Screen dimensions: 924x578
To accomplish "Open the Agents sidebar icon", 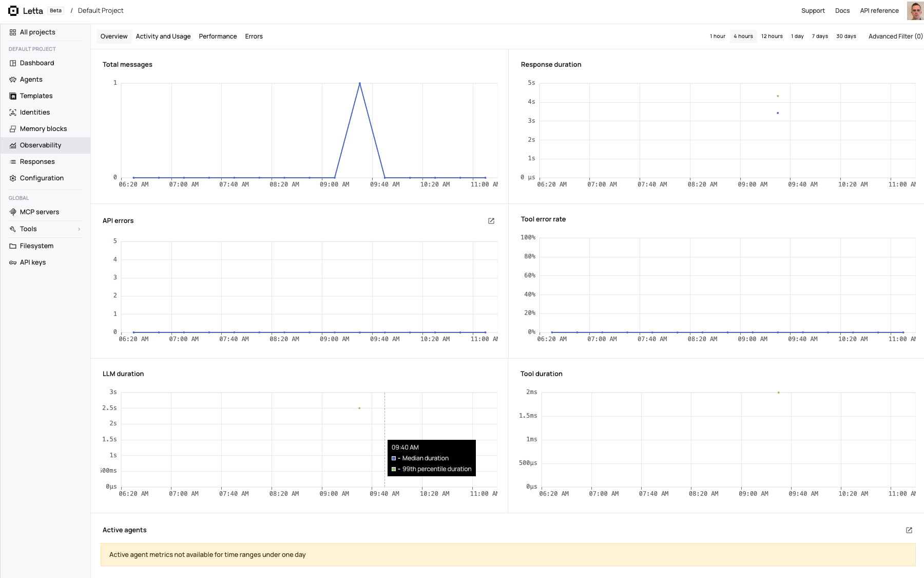I will click(x=13, y=80).
